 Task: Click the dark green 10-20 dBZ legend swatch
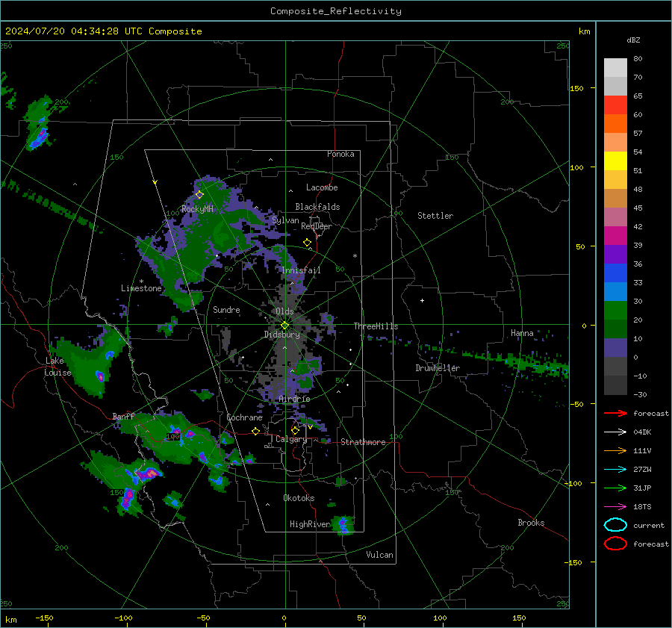pos(615,329)
